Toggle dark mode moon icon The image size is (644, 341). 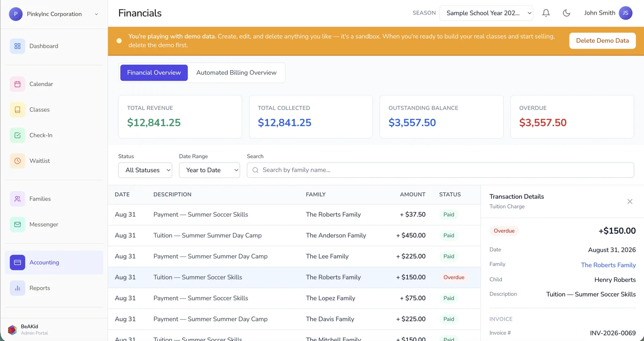point(566,13)
